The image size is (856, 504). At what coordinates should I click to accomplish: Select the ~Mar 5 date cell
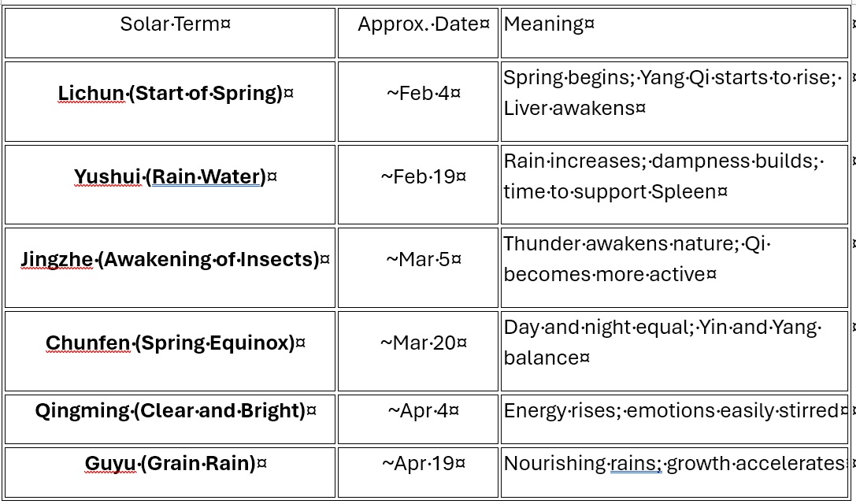coord(423,259)
